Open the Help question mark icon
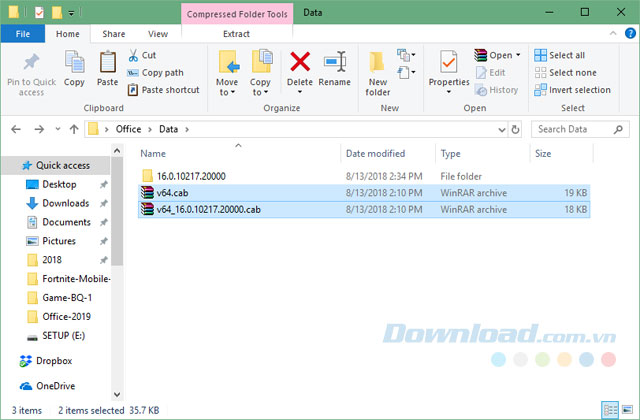The width and height of the screenshot is (640, 420). coord(630,33)
